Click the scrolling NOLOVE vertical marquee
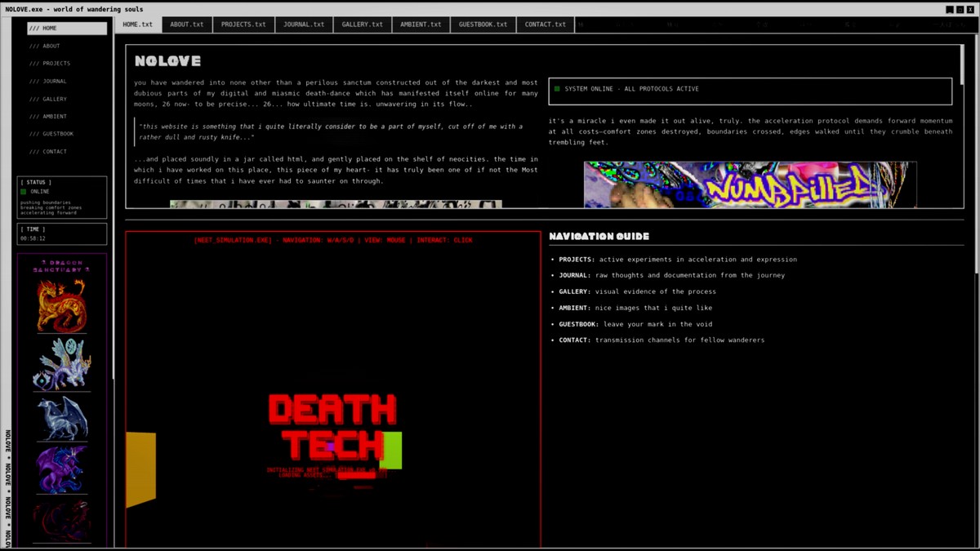This screenshot has width=980, height=551. pyautogui.click(x=8, y=488)
